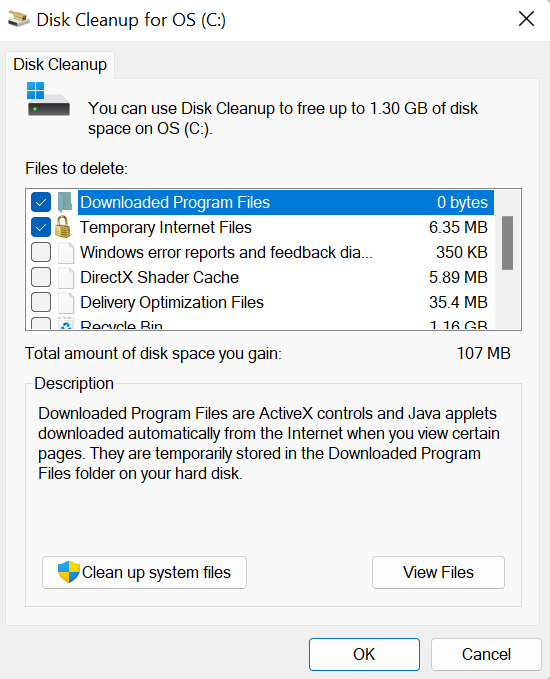This screenshot has height=679, width=550.
Task: Uncheck the Temporary Internet Files checkbox
Action: click(41, 227)
